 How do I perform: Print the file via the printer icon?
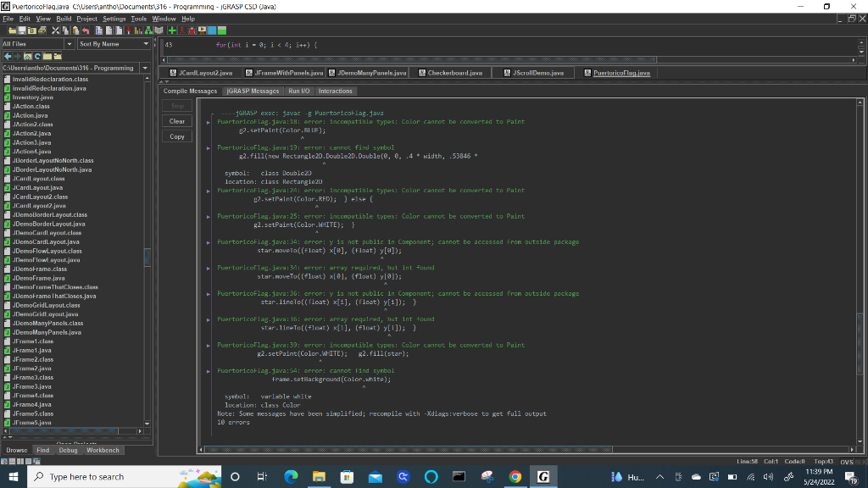[42, 31]
